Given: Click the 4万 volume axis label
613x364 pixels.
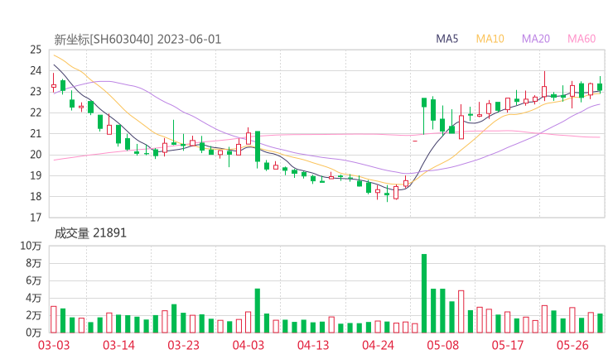Looking at the screenshot, I should coord(34,298).
